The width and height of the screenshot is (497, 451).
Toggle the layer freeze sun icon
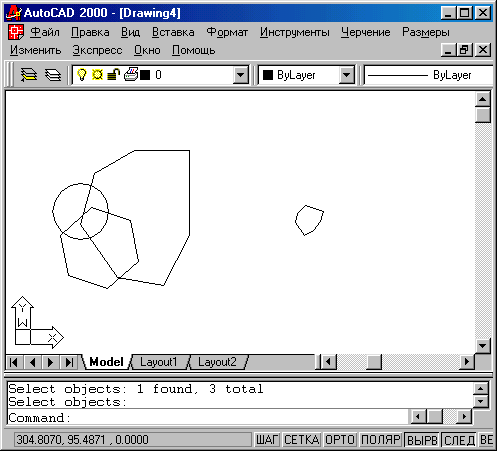click(97, 74)
